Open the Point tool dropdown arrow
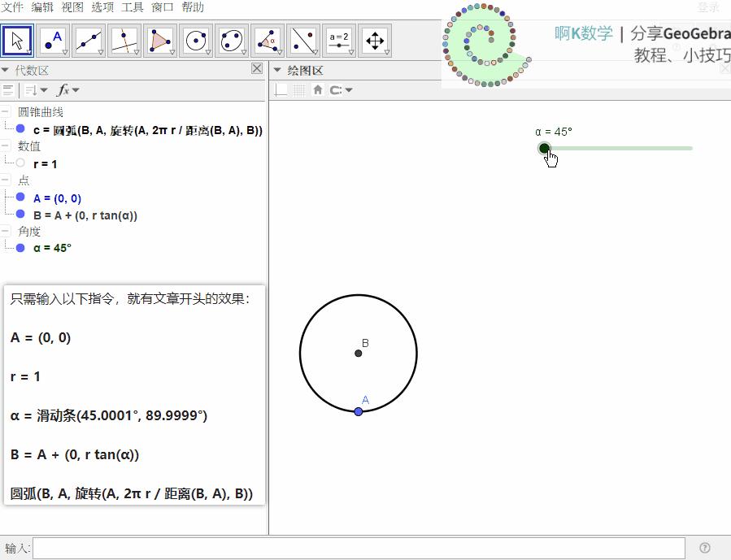731x560 pixels. pos(67,50)
